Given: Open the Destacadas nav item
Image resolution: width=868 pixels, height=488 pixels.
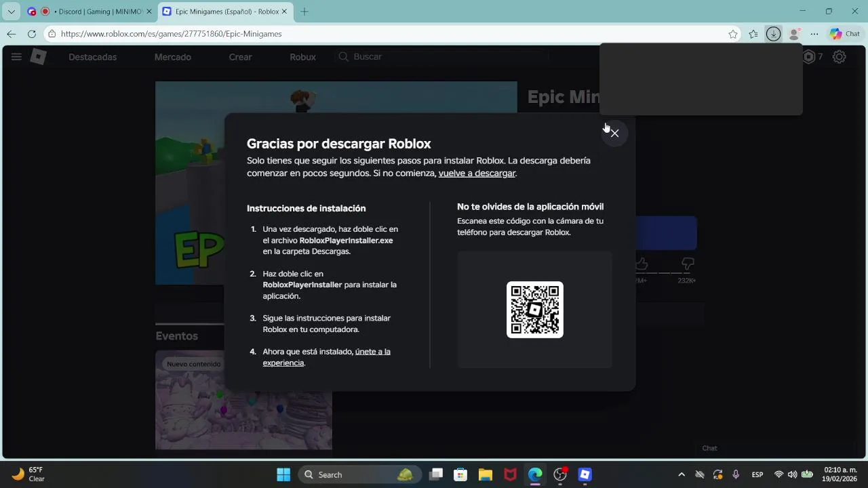Looking at the screenshot, I should pyautogui.click(x=92, y=57).
